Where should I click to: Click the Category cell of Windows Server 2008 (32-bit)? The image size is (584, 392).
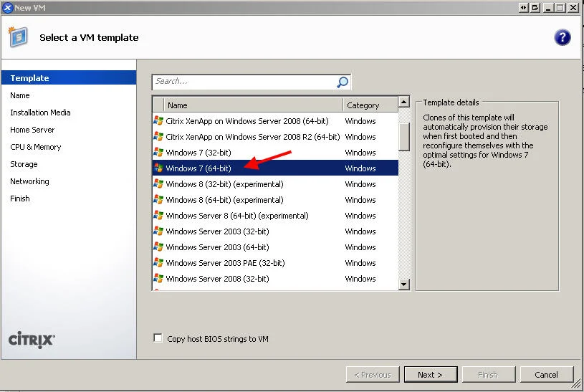coord(360,278)
